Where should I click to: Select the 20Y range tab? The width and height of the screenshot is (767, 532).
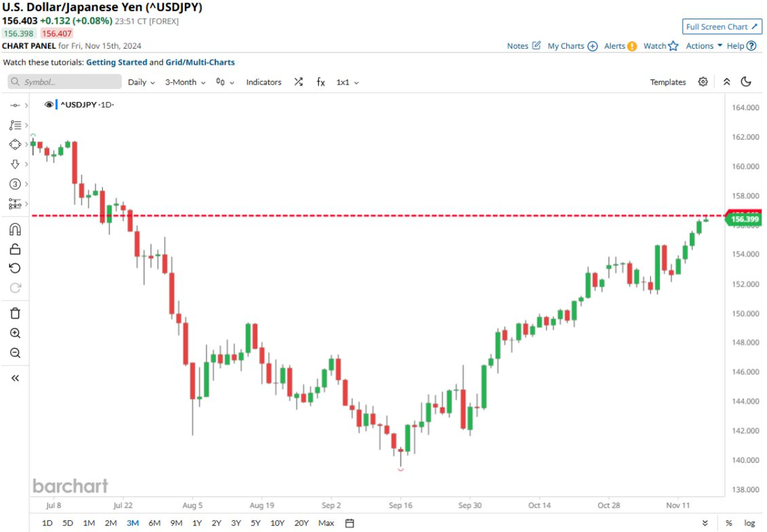coord(301,523)
